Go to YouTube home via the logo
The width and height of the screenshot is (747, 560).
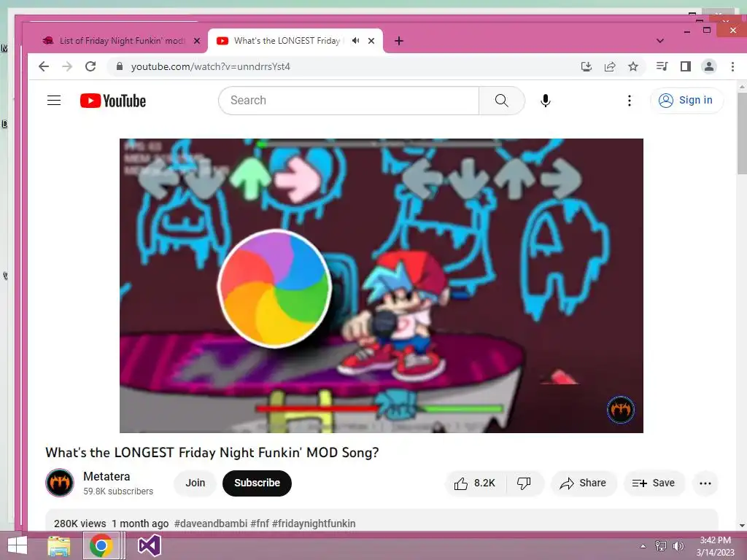click(113, 101)
